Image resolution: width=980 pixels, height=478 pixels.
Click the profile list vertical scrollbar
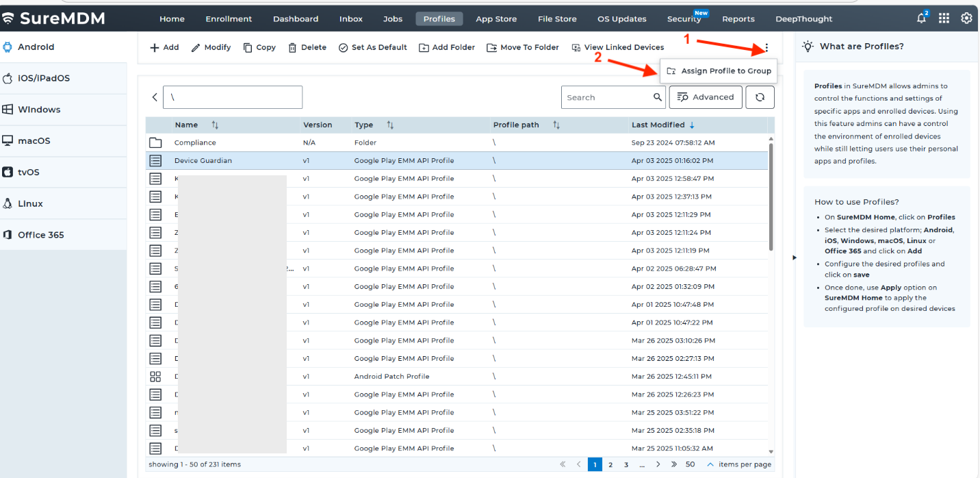pos(771,199)
